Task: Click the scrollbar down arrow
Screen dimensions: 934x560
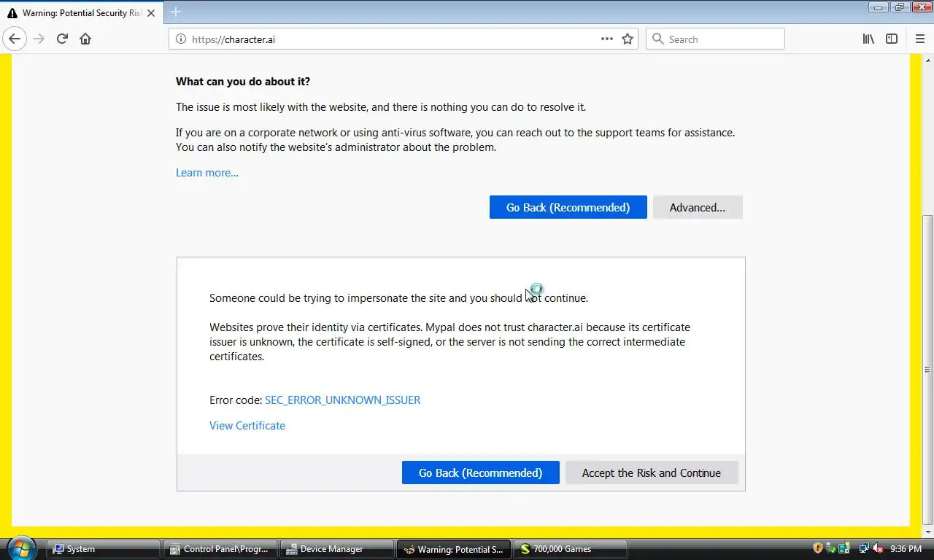Action: coord(927,532)
